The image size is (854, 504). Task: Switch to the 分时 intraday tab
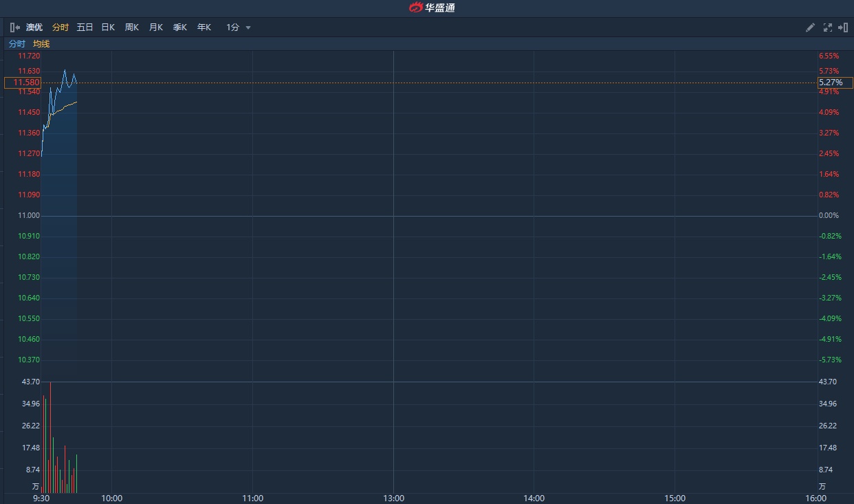61,28
